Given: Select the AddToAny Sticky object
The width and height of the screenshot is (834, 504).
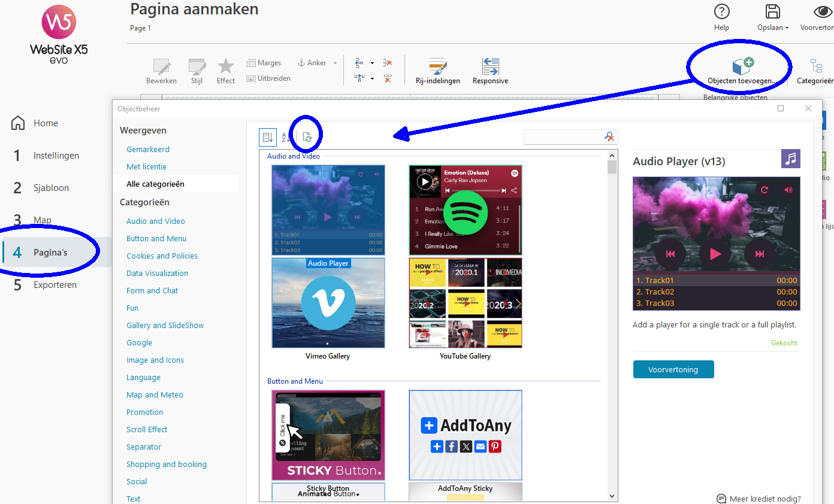Looking at the screenshot, I should click(x=466, y=435).
